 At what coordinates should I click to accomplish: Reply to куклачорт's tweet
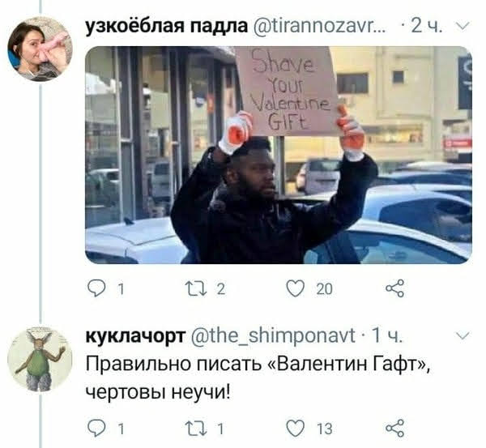[x=96, y=429]
